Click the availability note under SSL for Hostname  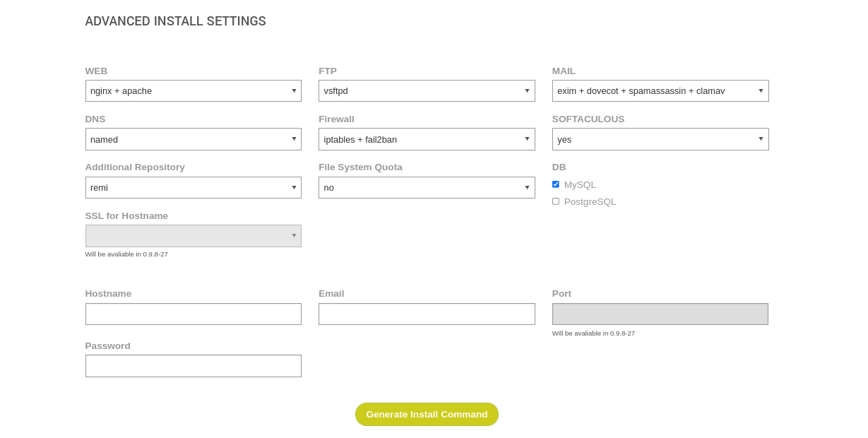(126, 254)
